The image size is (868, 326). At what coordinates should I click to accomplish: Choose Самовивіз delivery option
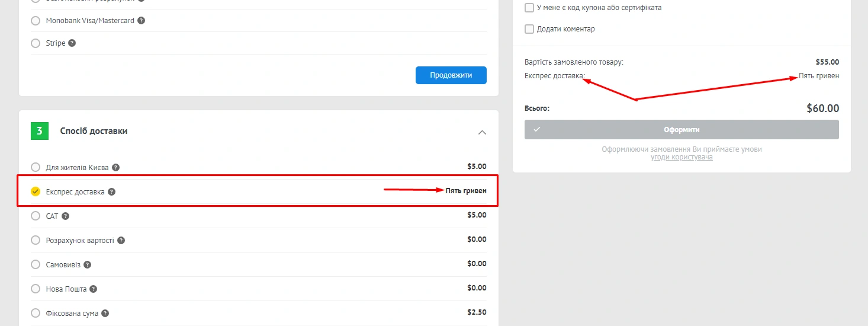click(36, 264)
